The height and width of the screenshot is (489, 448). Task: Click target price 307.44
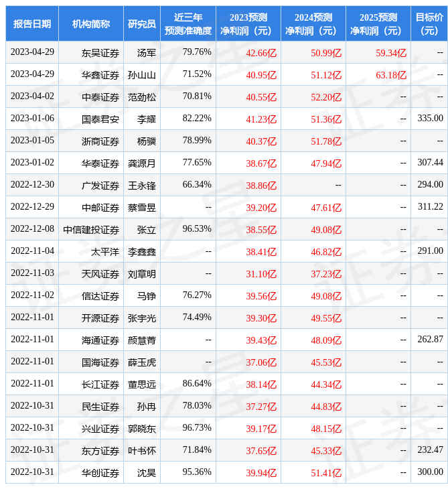click(430, 163)
